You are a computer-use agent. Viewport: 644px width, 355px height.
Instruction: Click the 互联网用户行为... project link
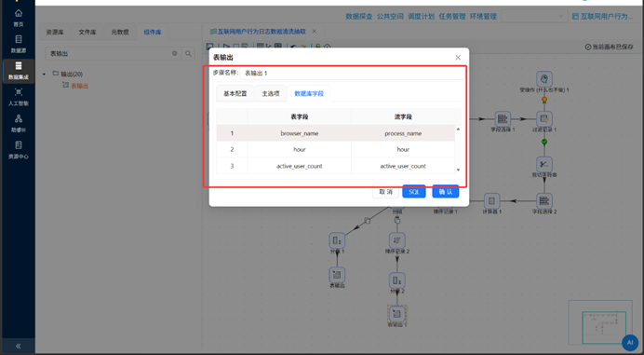[602, 17]
